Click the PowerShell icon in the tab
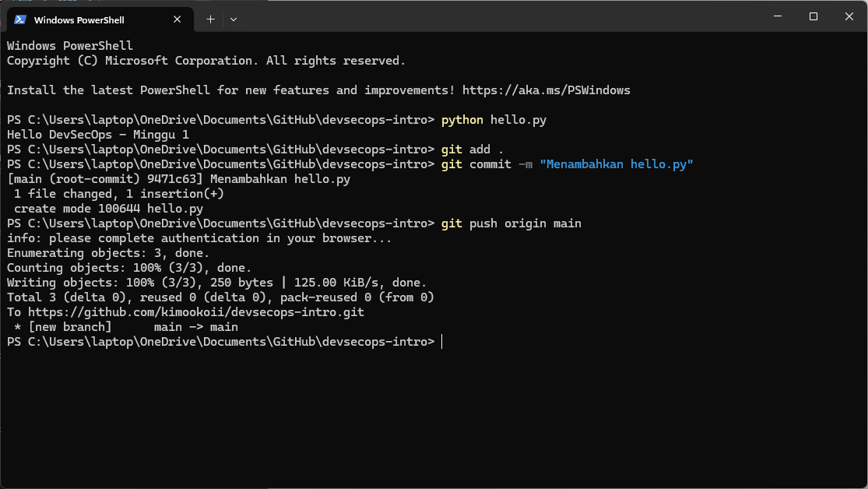 (20, 19)
